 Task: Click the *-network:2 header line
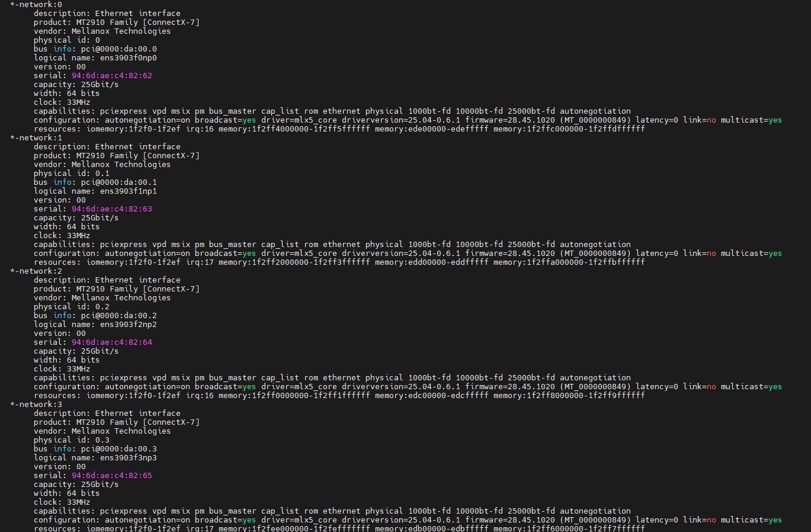pyautogui.click(x=36, y=271)
